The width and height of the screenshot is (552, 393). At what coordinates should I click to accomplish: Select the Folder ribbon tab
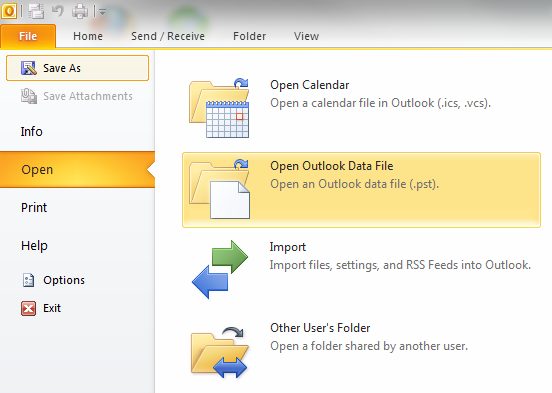pos(249,36)
